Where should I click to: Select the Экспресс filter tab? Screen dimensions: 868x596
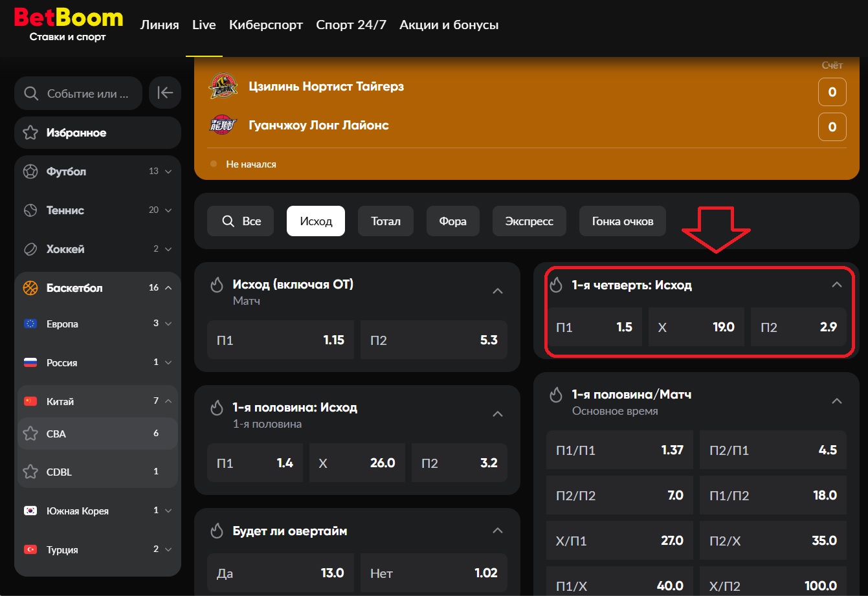pyautogui.click(x=529, y=221)
